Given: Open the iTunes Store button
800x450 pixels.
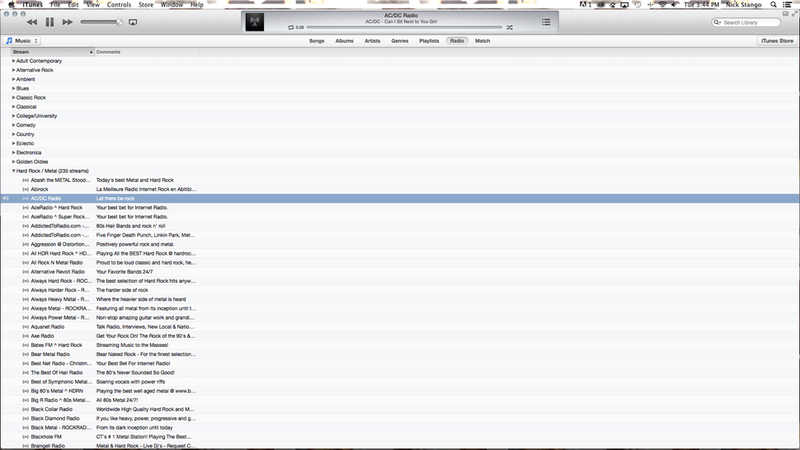Looking at the screenshot, I should pos(777,41).
